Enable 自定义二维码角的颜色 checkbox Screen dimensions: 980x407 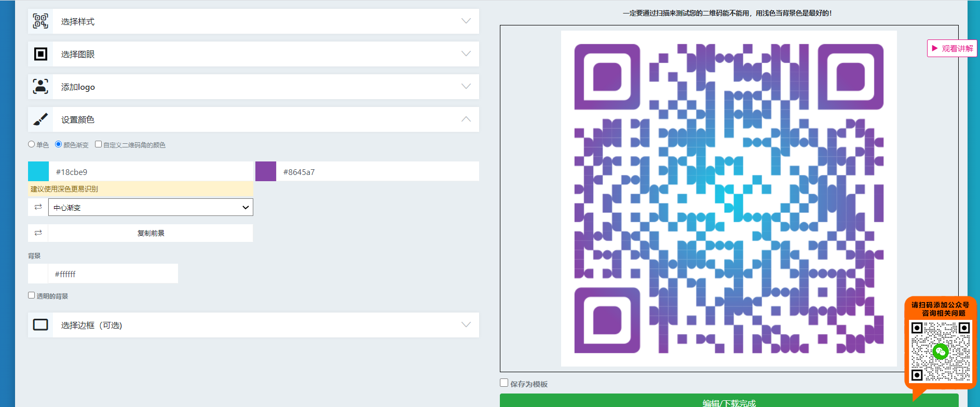[x=98, y=144]
